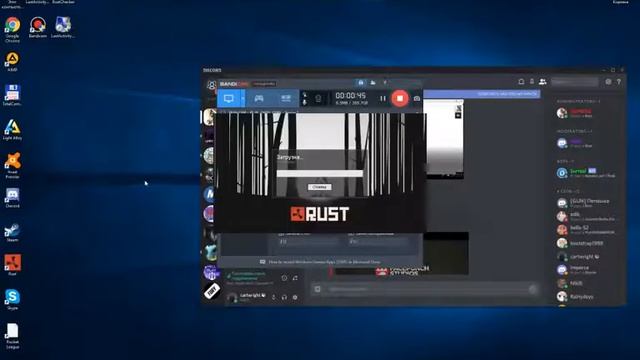Attach a file with upload button
This screenshot has height=360, width=640.
pyautogui.click(x=317, y=289)
